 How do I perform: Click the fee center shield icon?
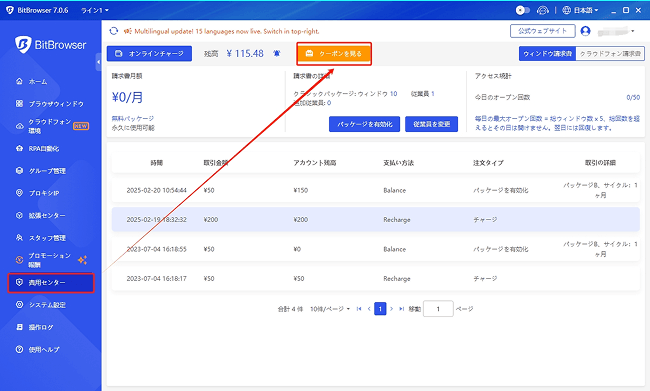coord(19,282)
